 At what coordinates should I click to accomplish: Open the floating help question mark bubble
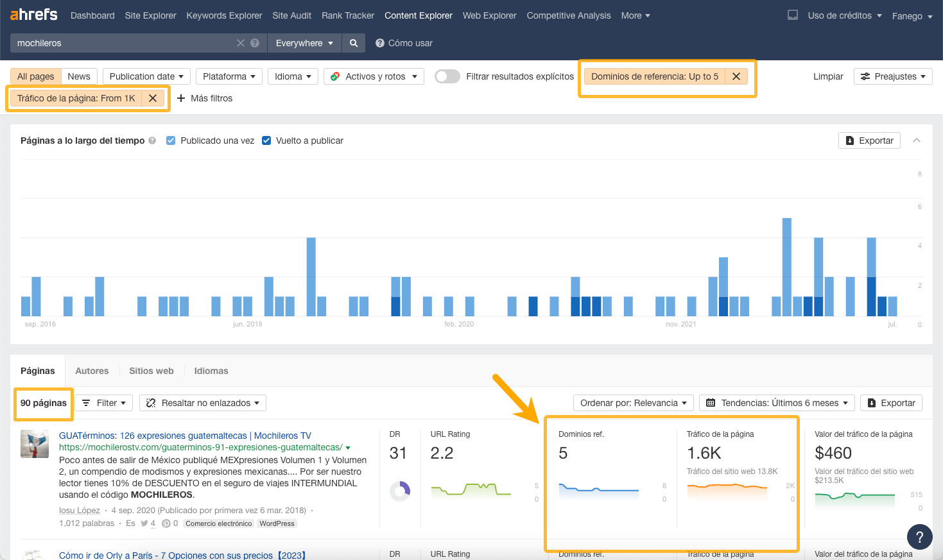919,537
